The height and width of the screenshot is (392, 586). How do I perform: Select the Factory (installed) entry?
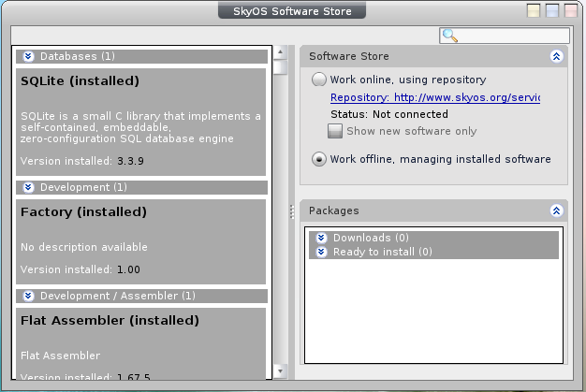(141, 241)
